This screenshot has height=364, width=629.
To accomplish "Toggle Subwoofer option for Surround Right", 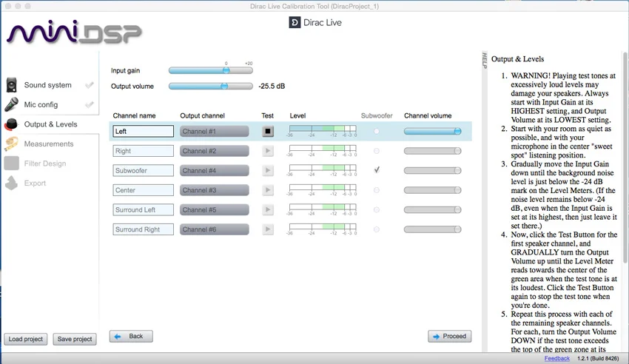I will tap(376, 229).
